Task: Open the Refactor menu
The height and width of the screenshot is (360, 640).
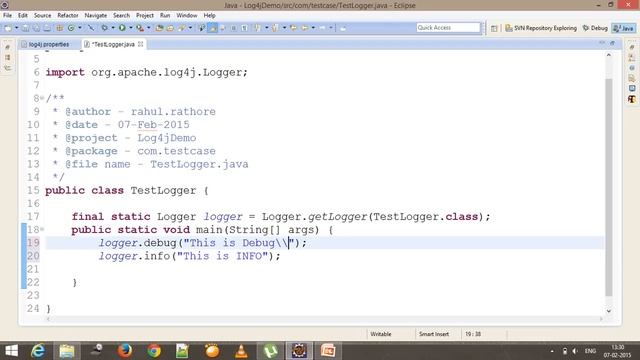Action: coord(68,16)
